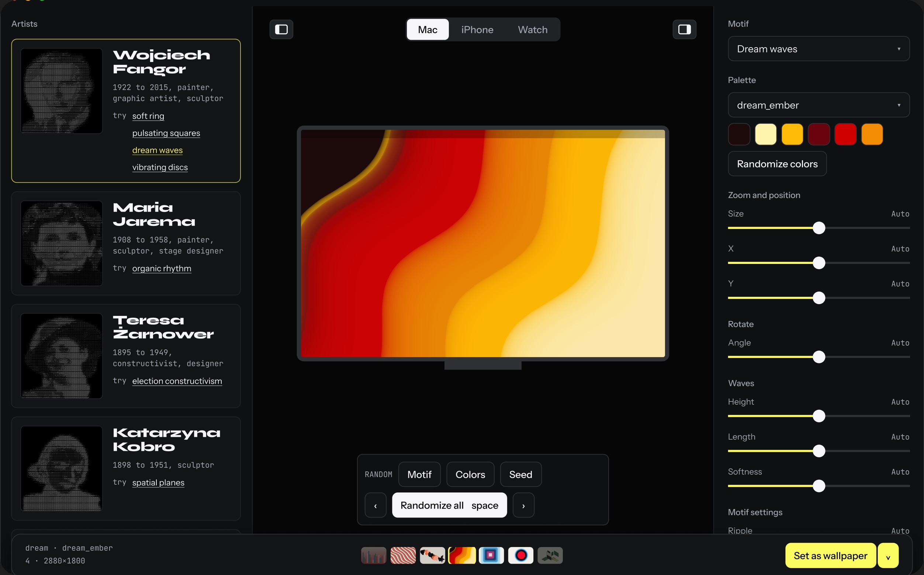This screenshot has width=924, height=575.
Task: Try the organic rhythm motif link
Action: click(x=161, y=268)
